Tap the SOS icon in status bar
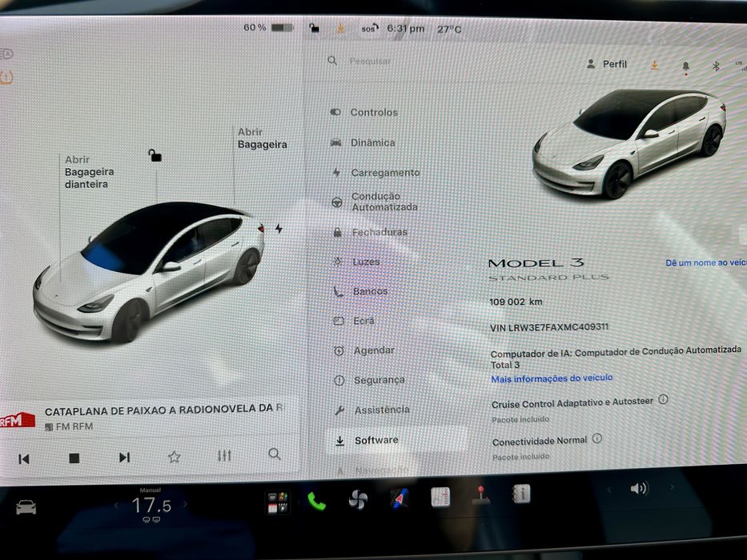747x560 pixels. [370, 29]
